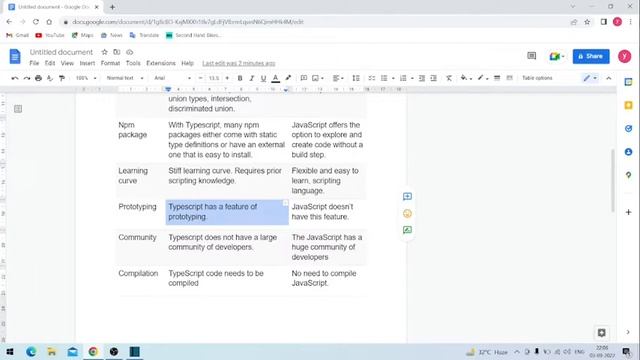Open editing mode pencil dropdown
This screenshot has height=360, width=640.
(590, 78)
